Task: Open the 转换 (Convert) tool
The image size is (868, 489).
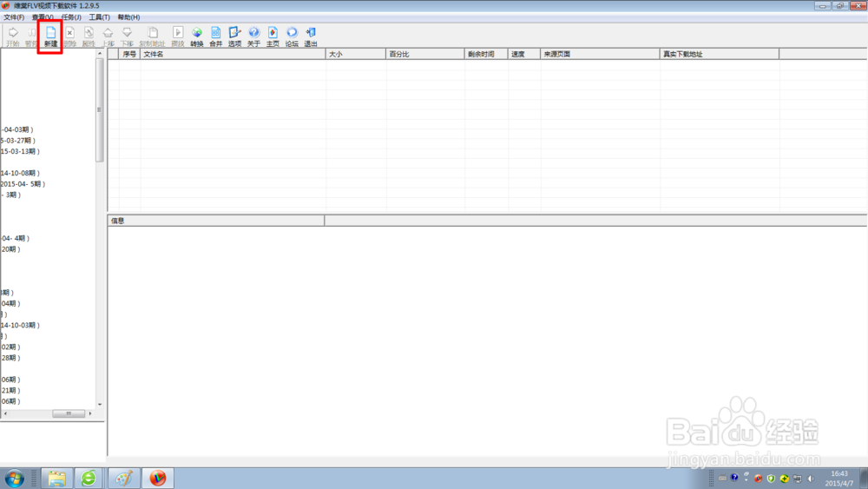Action: pyautogui.click(x=196, y=36)
